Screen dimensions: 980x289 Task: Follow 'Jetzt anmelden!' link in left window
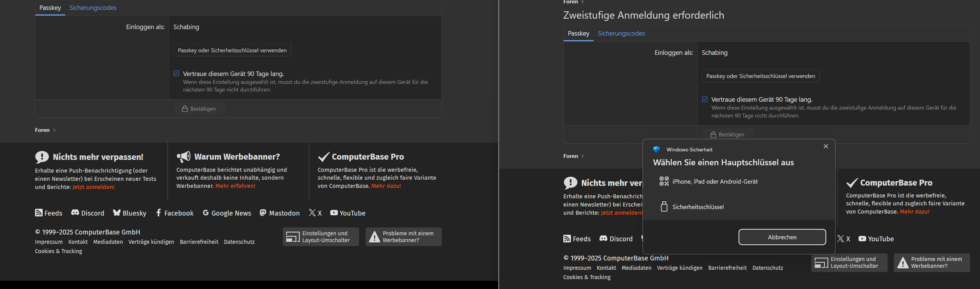tap(94, 187)
